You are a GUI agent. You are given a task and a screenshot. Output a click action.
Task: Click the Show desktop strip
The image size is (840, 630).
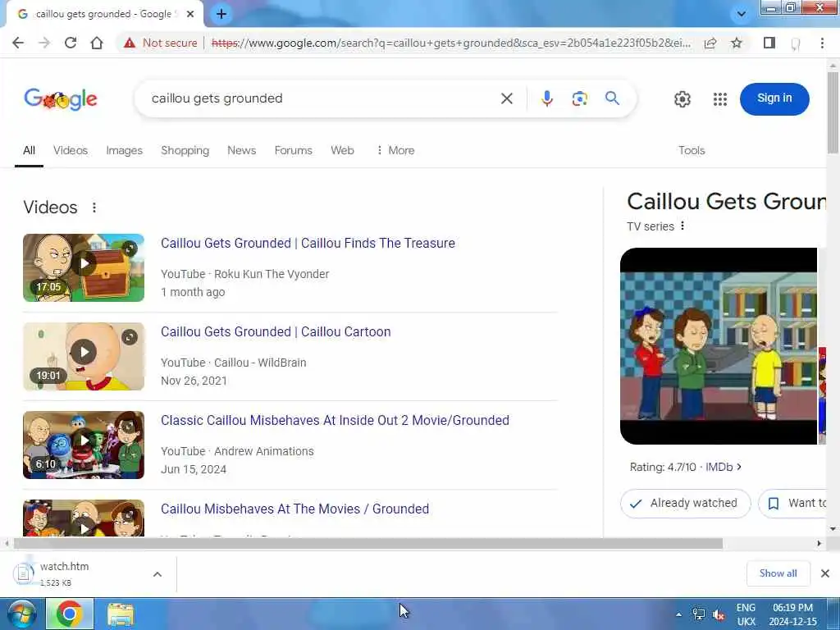pos(835,614)
